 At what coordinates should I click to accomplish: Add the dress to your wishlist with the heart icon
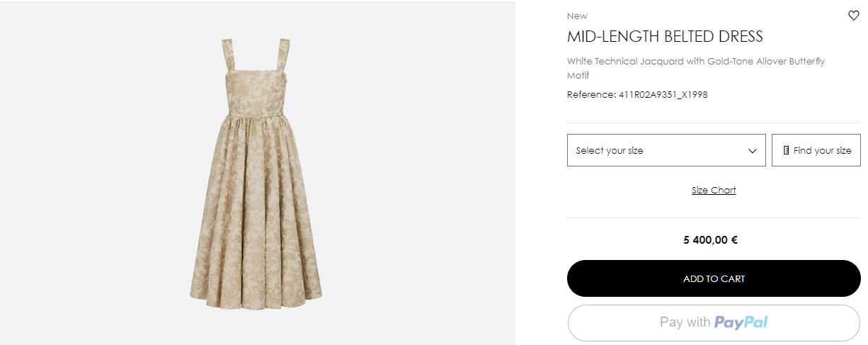coord(853,16)
